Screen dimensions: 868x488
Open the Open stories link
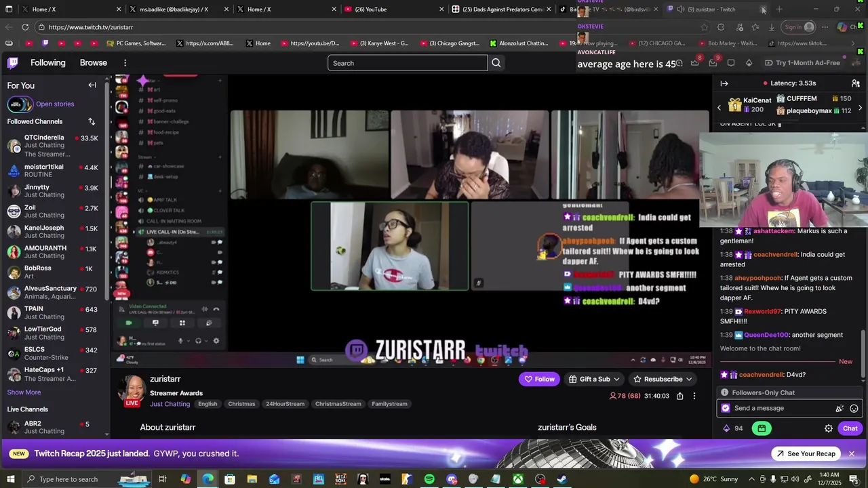(x=55, y=104)
